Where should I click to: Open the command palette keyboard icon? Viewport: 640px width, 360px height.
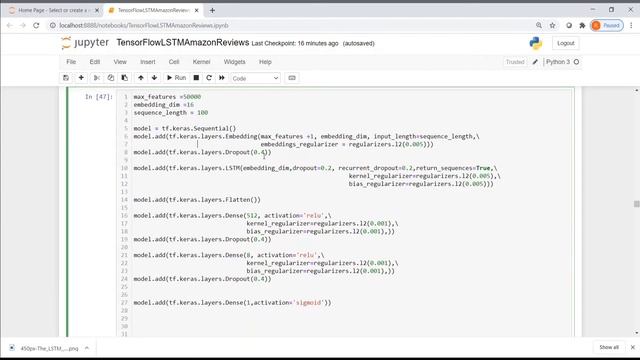292,78
